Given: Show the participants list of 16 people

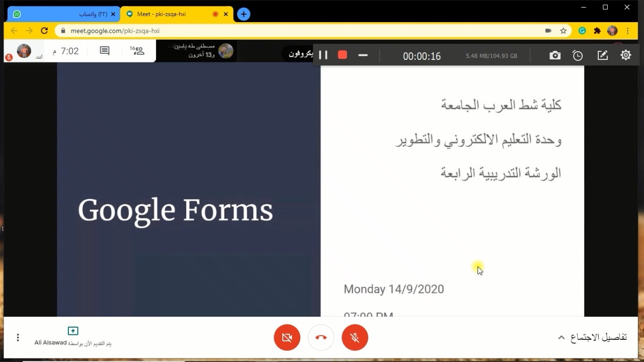Looking at the screenshot, I should [x=137, y=50].
